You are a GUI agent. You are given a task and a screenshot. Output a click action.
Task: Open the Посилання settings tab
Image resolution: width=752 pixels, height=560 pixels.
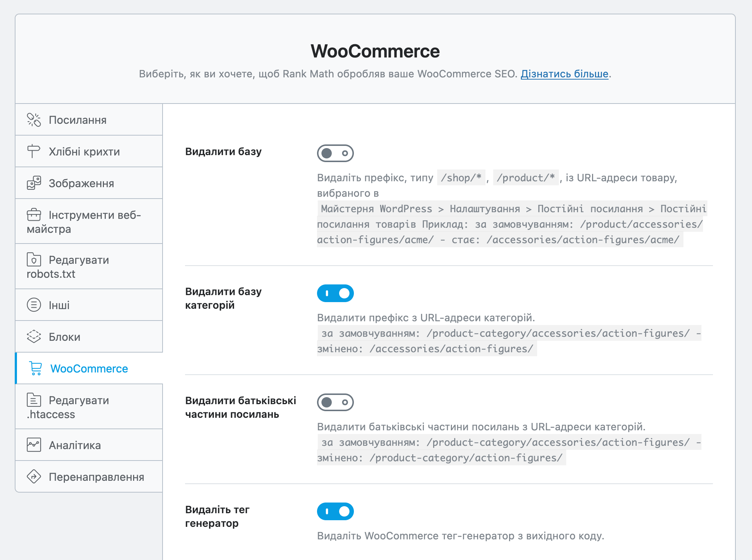89,120
